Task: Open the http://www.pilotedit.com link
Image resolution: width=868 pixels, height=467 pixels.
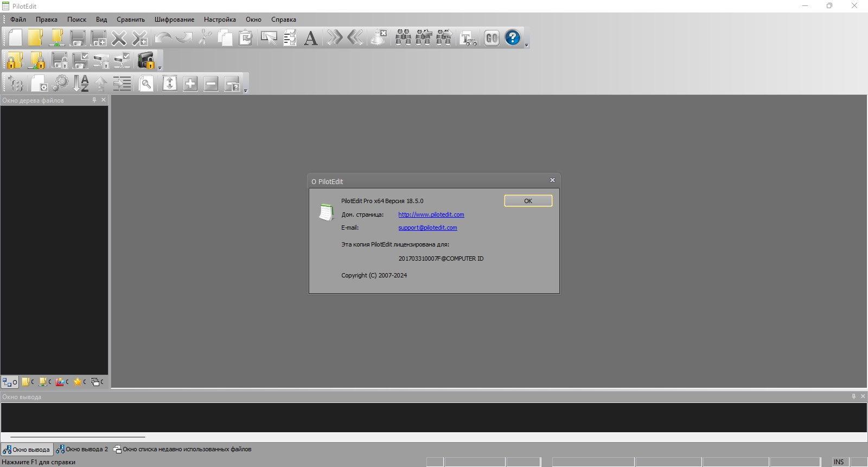Action: (x=431, y=214)
